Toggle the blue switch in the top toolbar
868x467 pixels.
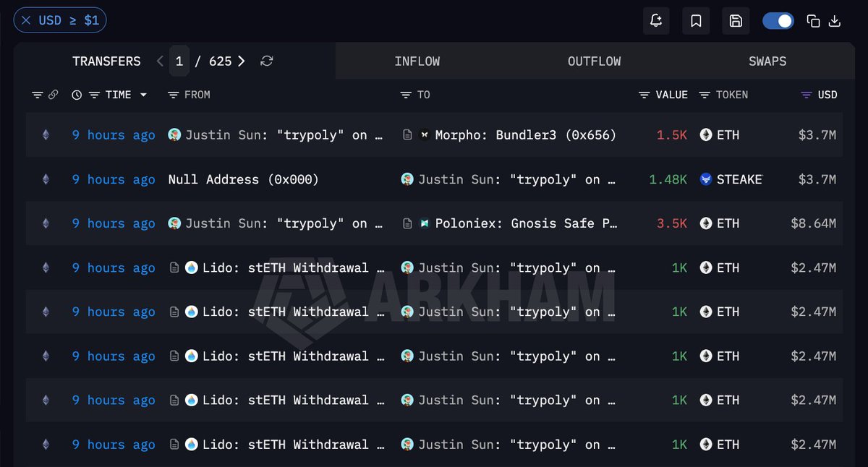click(778, 21)
